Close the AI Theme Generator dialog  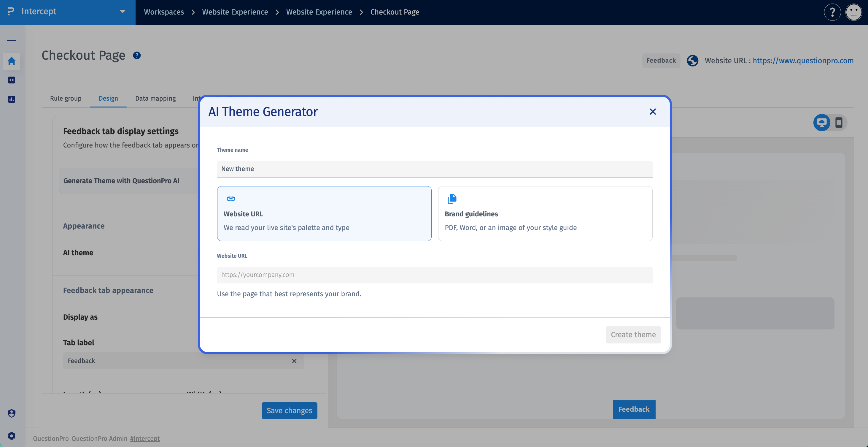pos(652,112)
